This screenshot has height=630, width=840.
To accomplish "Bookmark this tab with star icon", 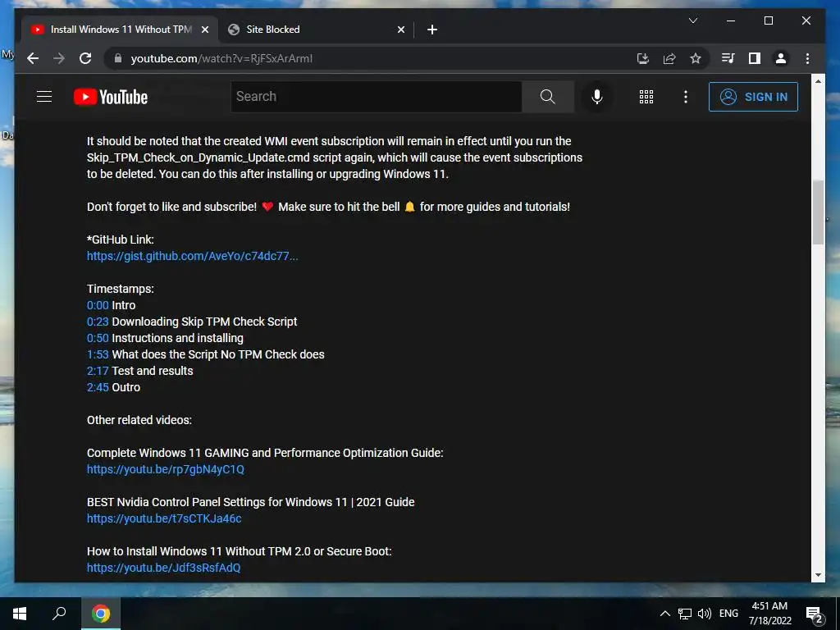I will click(x=696, y=58).
